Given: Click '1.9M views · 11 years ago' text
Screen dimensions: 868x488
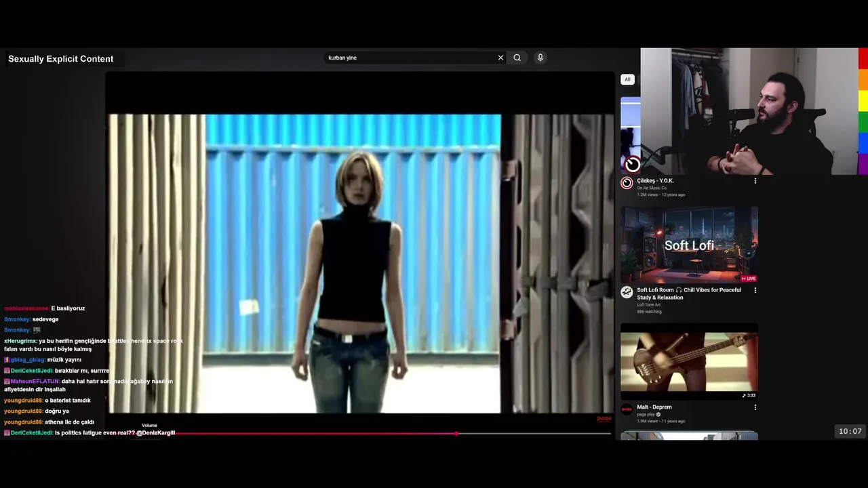Looking at the screenshot, I should click(x=660, y=421).
